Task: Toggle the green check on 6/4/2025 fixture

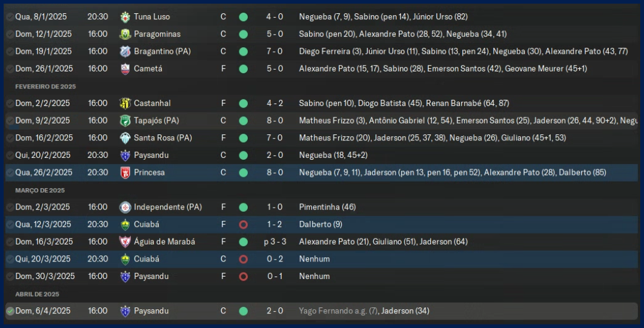Action: [x=10, y=311]
